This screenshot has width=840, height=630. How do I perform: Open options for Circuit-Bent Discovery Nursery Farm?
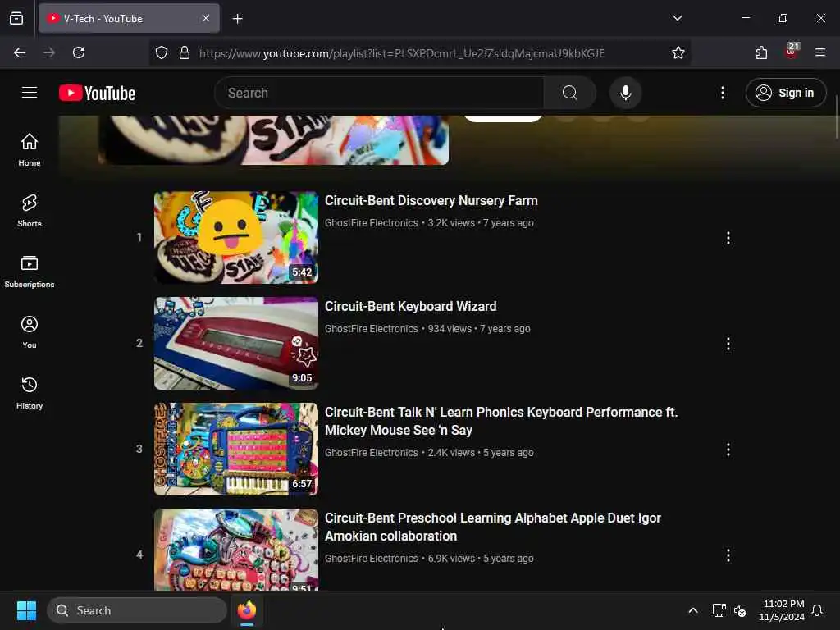[728, 238]
